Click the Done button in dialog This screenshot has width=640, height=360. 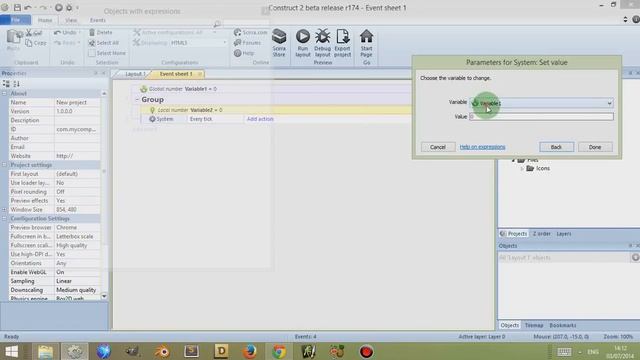[595, 147]
